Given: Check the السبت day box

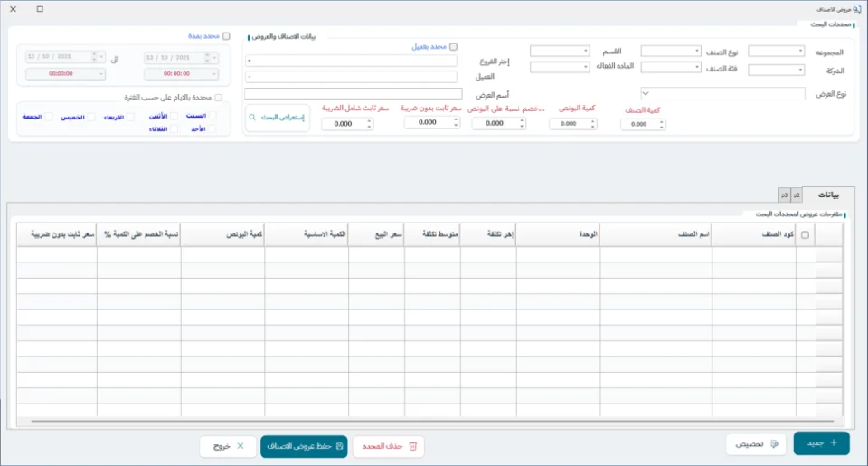Looking at the screenshot, I should coord(212,116).
